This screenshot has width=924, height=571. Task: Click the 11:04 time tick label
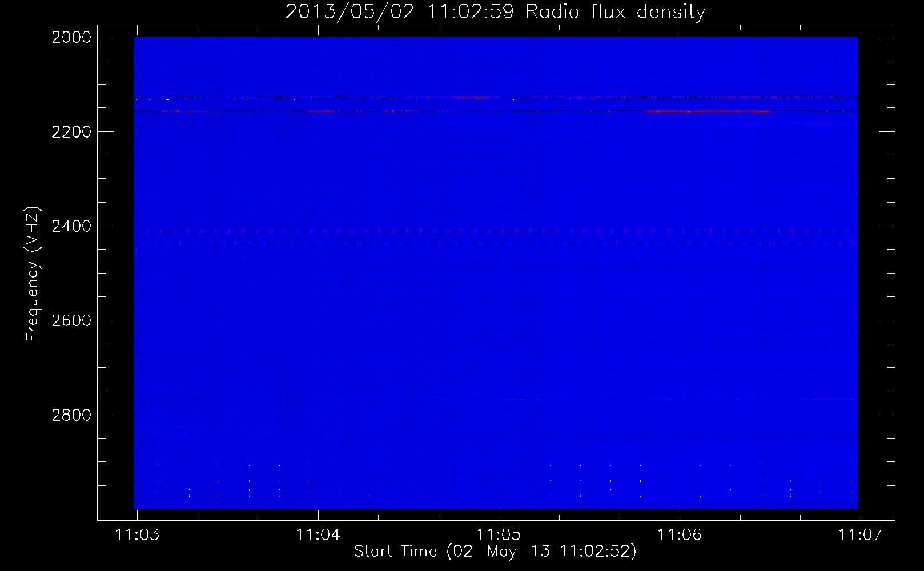[x=318, y=534]
